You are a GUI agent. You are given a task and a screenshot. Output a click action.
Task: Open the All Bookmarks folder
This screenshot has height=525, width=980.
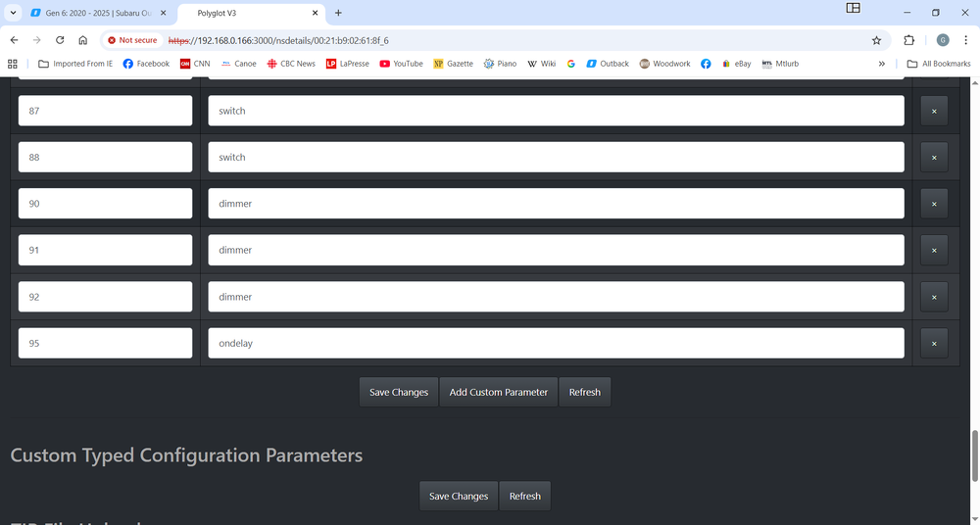(939, 64)
